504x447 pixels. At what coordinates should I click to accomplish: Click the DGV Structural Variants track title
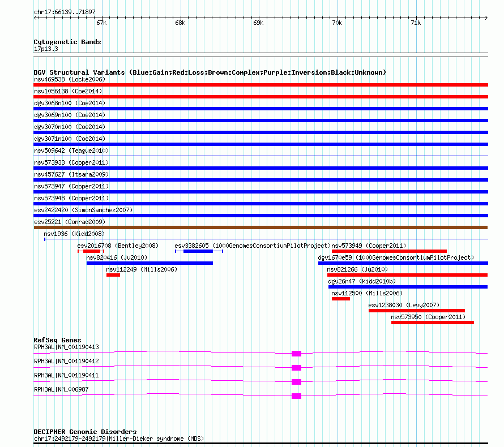coord(210,72)
